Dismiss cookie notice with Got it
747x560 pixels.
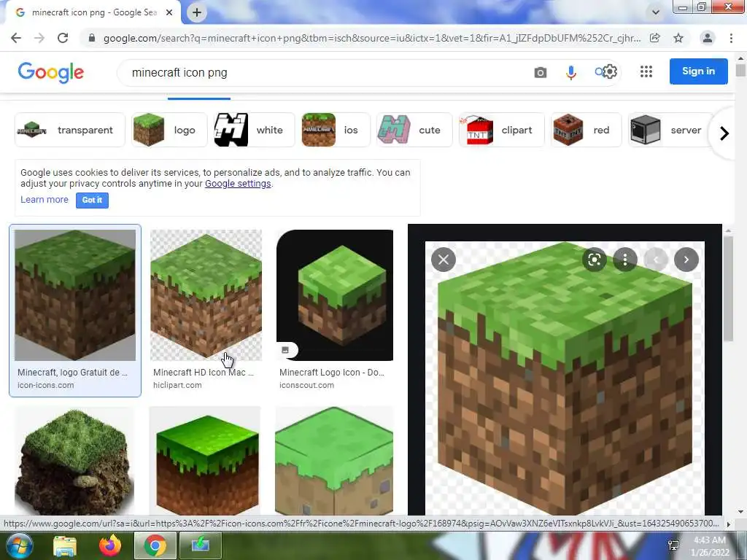pyautogui.click(x=92, y=200)
